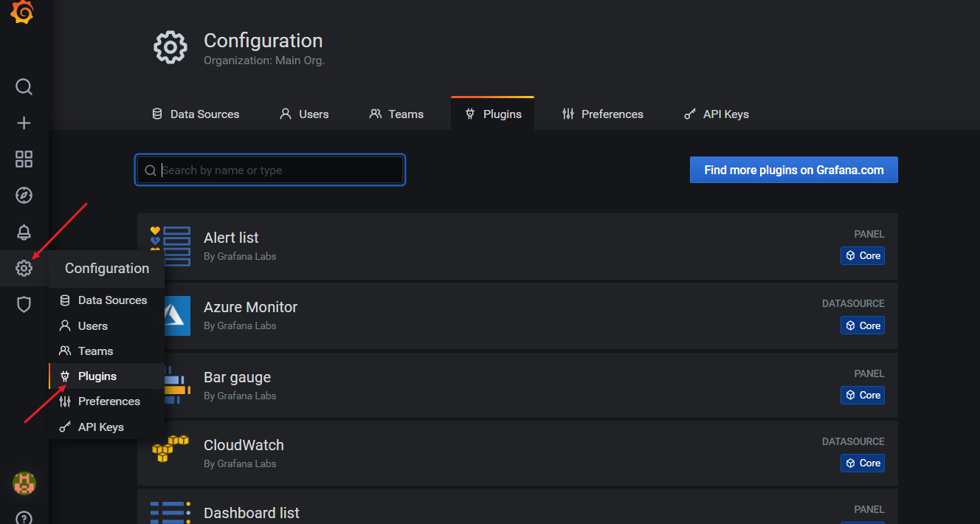Image resolution: width=980 pixels, height=524 pixels.
Task: Click the large Configuration gear header icon
Action: pos(170,47)
